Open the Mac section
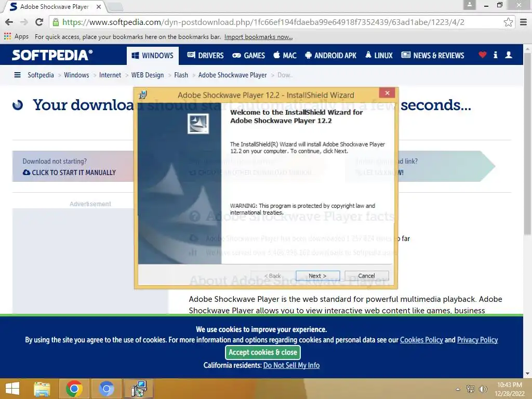Screen dimensions: 532x399 coord(285,55)
